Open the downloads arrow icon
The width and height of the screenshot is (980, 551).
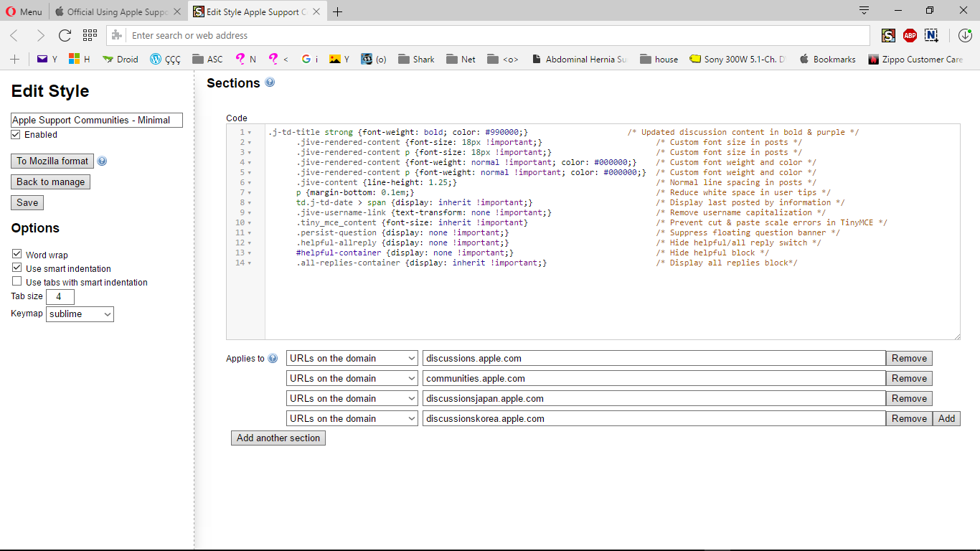point(965,35)
